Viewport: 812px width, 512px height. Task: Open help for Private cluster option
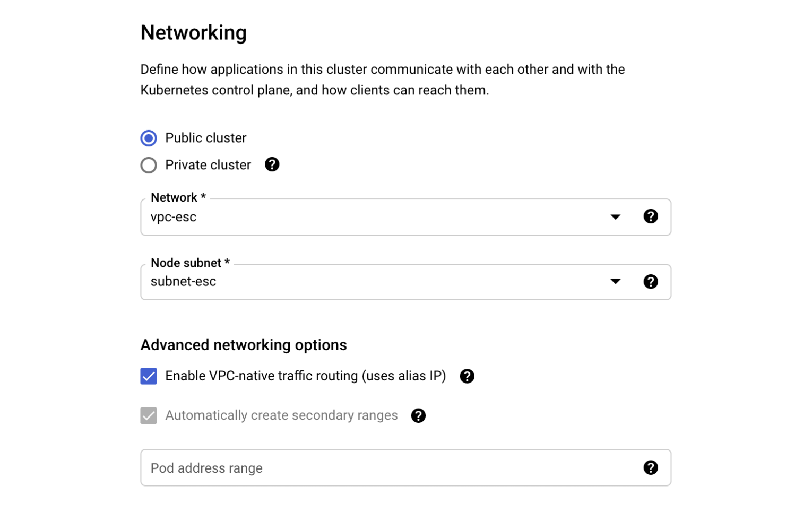(272, 164)
